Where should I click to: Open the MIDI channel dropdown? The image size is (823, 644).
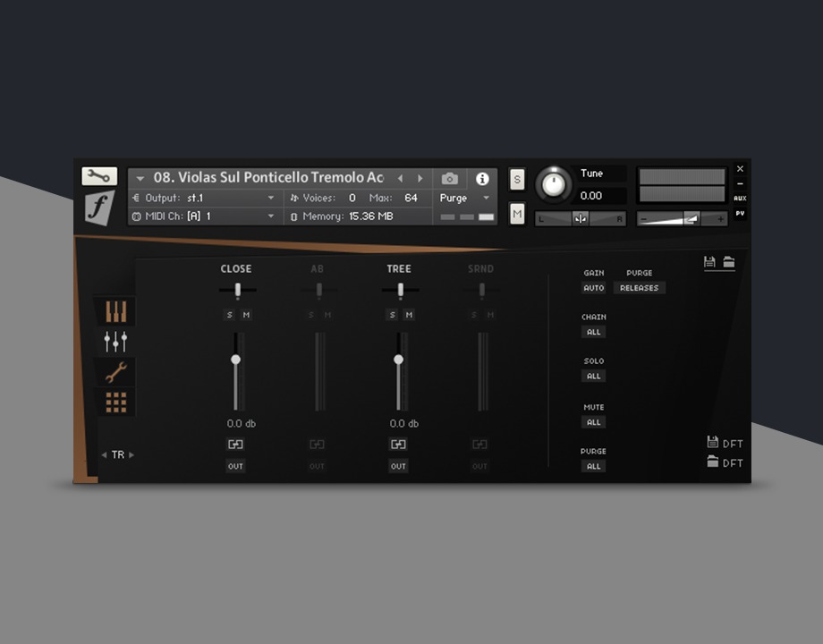coord(271,216)
